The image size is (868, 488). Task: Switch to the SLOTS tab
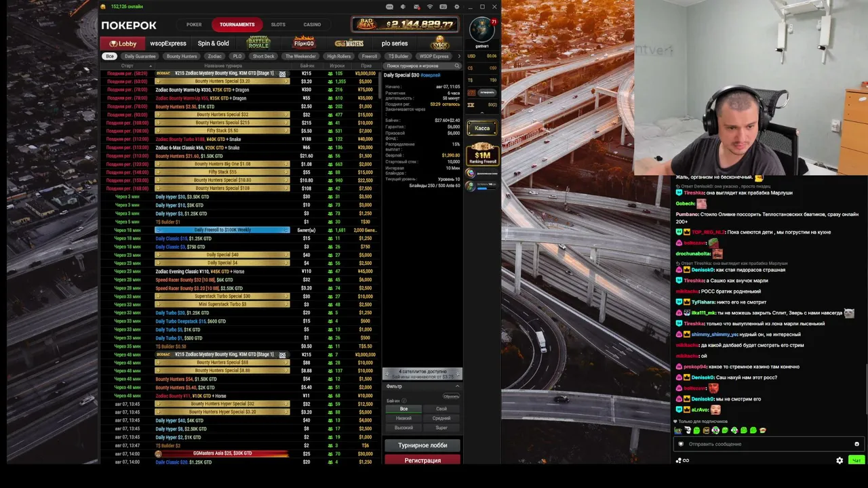278,24
